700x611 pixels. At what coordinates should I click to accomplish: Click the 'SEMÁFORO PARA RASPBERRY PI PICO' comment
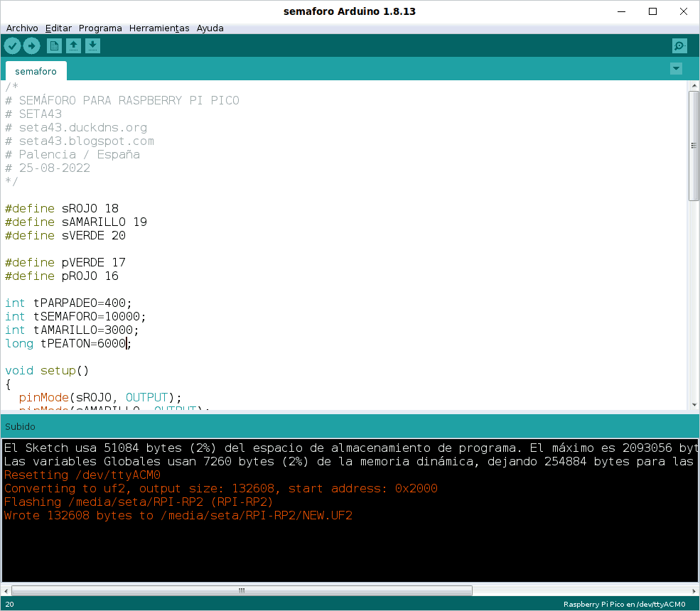pos(129,100)
